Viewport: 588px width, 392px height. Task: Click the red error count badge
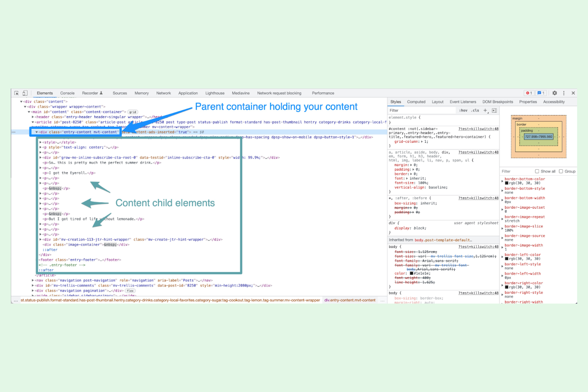coord(529,93)
